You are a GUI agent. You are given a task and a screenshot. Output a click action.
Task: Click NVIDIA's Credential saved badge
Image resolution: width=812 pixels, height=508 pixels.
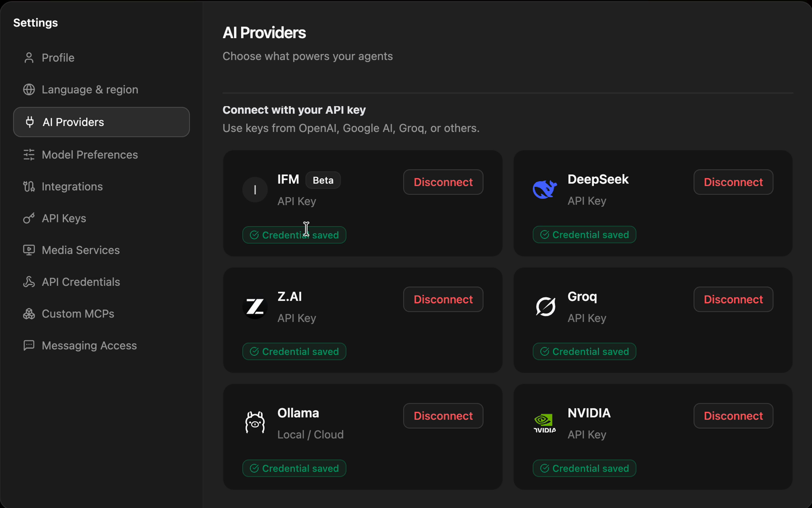pyautogui.click(x=584, y=468)
